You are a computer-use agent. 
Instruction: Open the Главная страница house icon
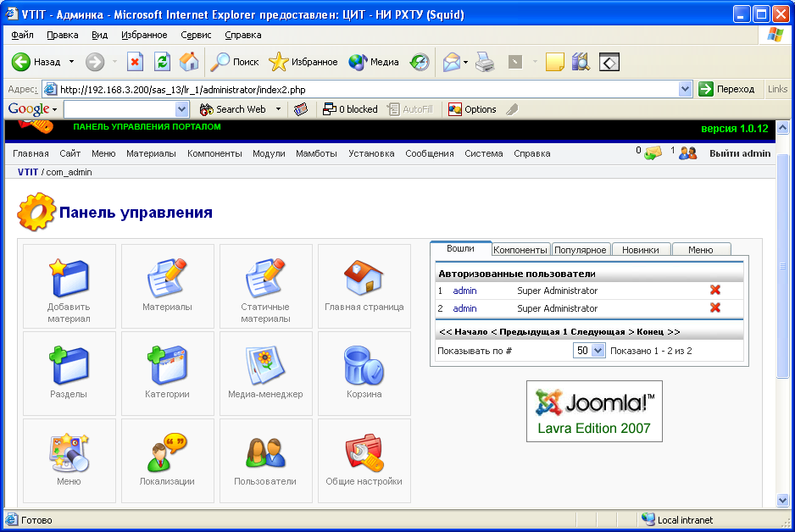pyautogui.click(x=364, y=287)
